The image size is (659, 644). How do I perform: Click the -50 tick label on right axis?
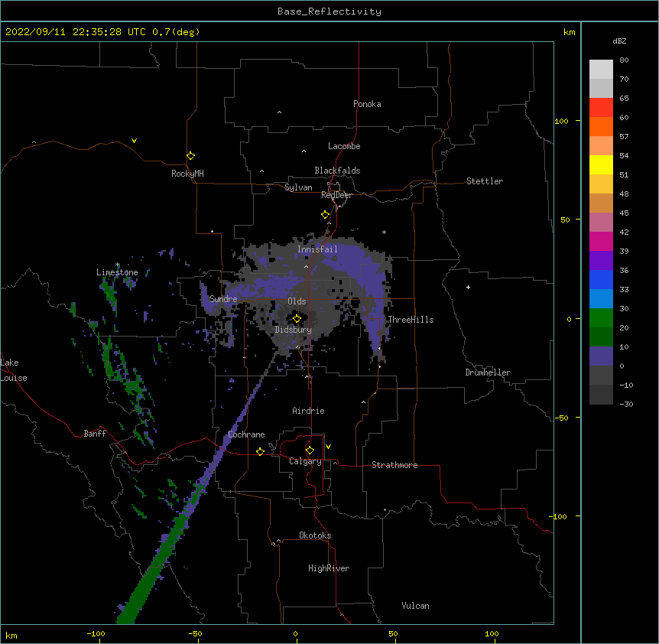pyautogui.click(x=561, y=418)
